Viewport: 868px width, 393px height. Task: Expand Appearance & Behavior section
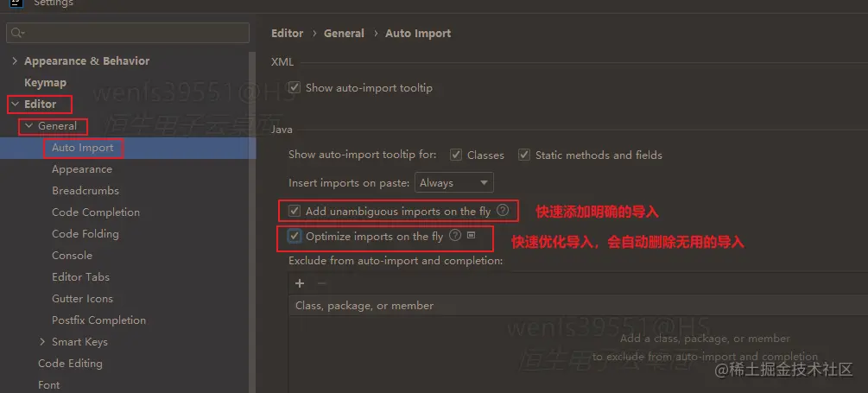15,60
